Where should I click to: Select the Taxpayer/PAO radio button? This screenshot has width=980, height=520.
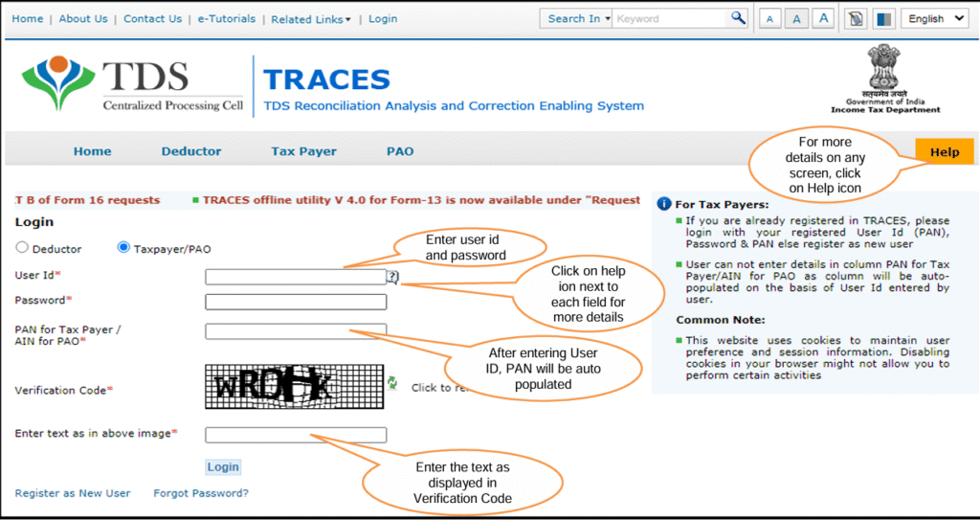click(x=123, y=248)
